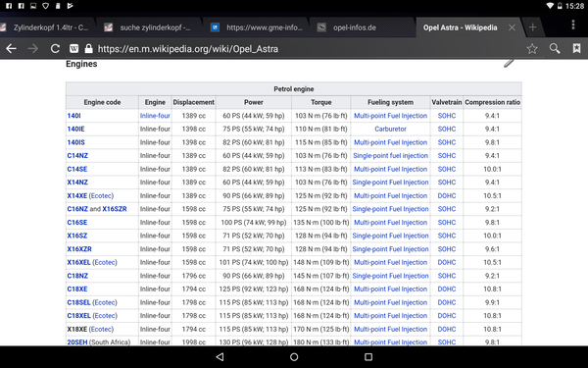Screen dimensions: 588x368
Task: Select X18XE engine code text
Action: click(x=77, y=329)
